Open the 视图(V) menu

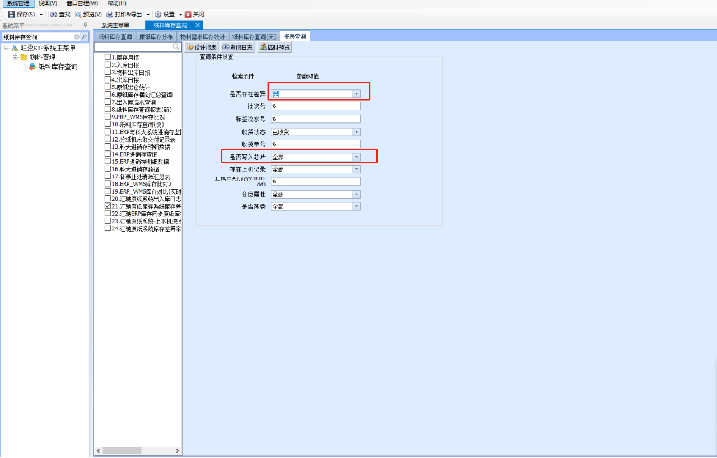48,3
